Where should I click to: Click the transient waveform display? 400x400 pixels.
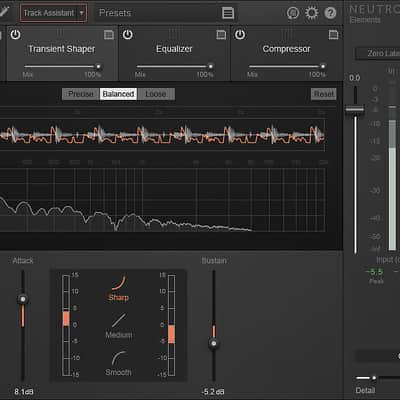point(162,135)
